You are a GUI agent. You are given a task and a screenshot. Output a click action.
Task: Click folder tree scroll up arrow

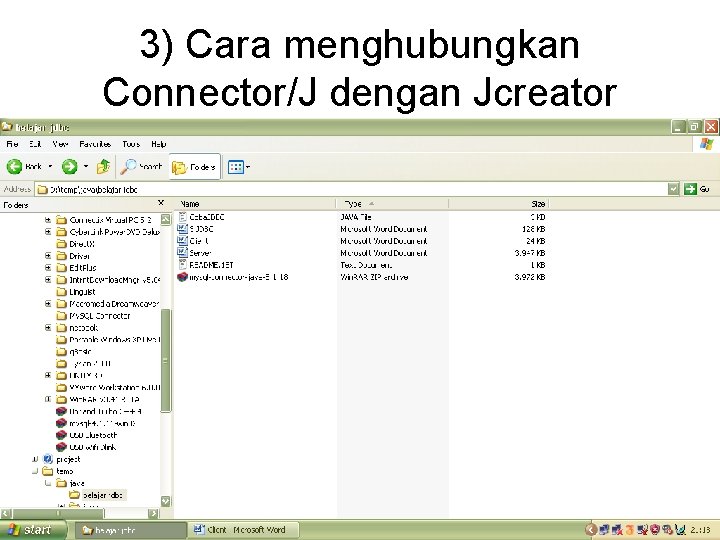(166, 219)
